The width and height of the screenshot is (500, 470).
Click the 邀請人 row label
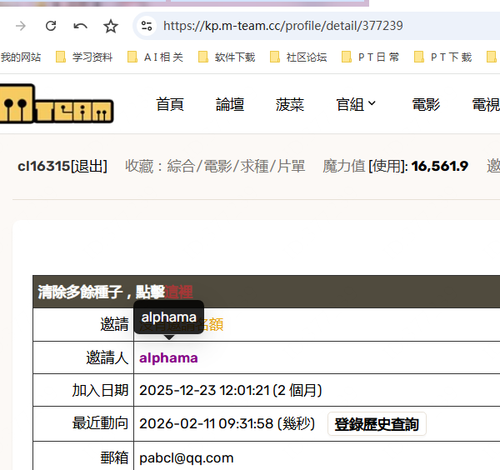tap(107, 358)
